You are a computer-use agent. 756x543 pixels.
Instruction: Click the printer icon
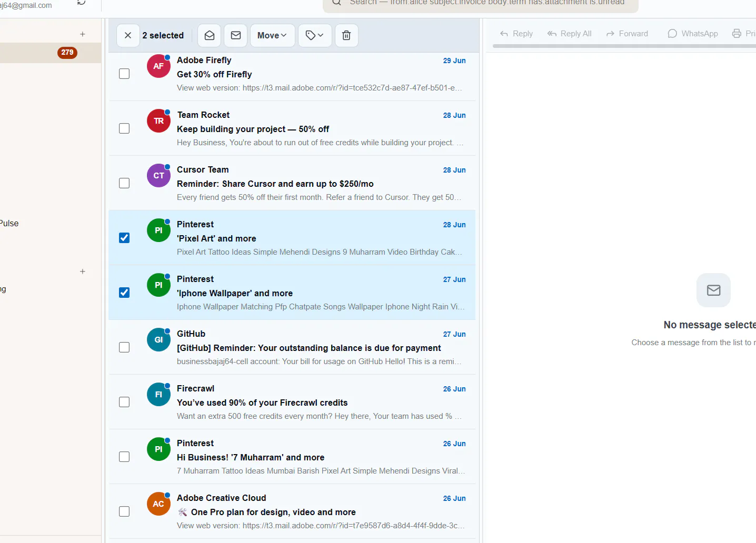tap(737, 34)
